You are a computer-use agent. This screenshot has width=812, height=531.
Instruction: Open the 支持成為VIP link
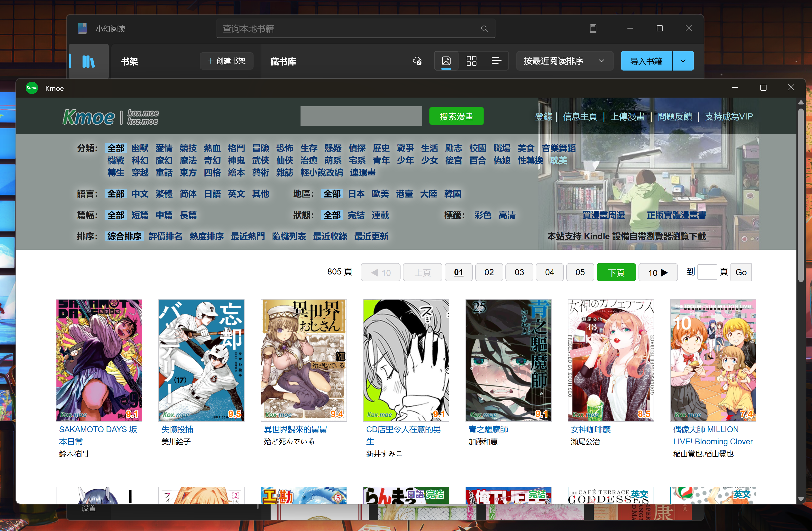pos(728,117)
